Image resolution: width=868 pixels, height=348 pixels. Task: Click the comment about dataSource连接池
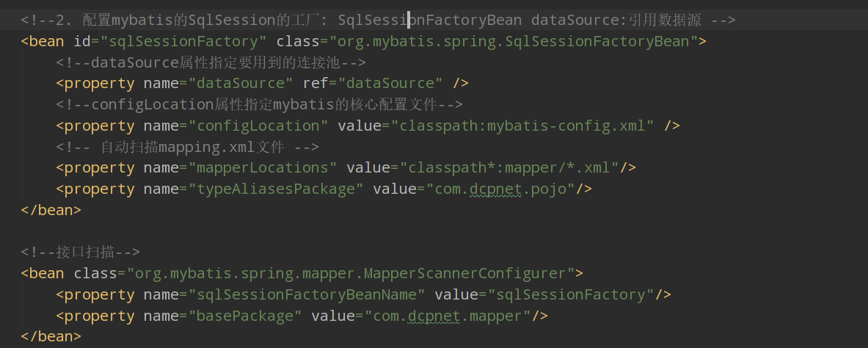pyautogui.click(x=211, y=62)
